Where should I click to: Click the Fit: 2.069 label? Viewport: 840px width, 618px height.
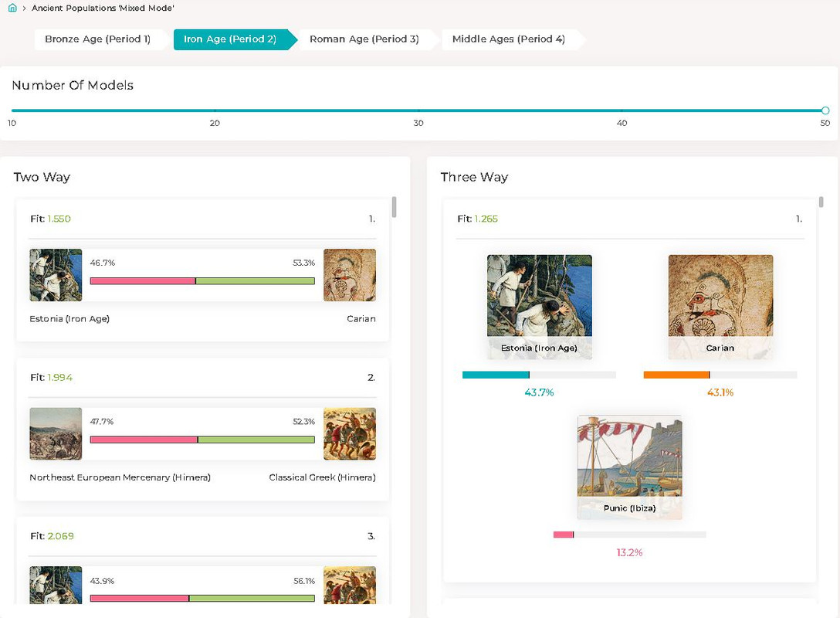tap(52, 536)
